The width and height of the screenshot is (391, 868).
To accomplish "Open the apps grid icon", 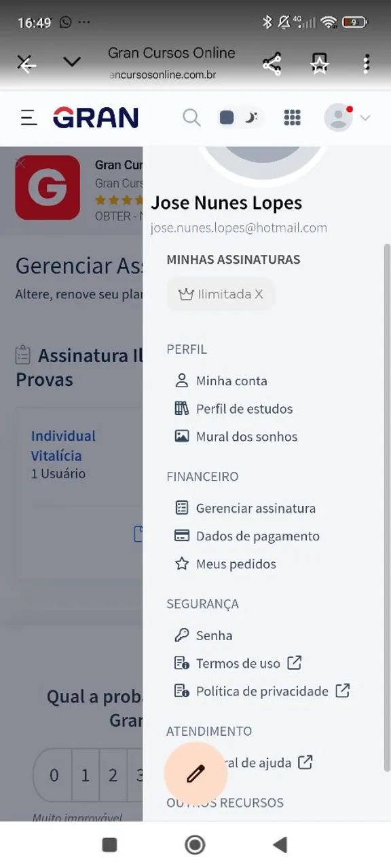I will tap(293, 117).
